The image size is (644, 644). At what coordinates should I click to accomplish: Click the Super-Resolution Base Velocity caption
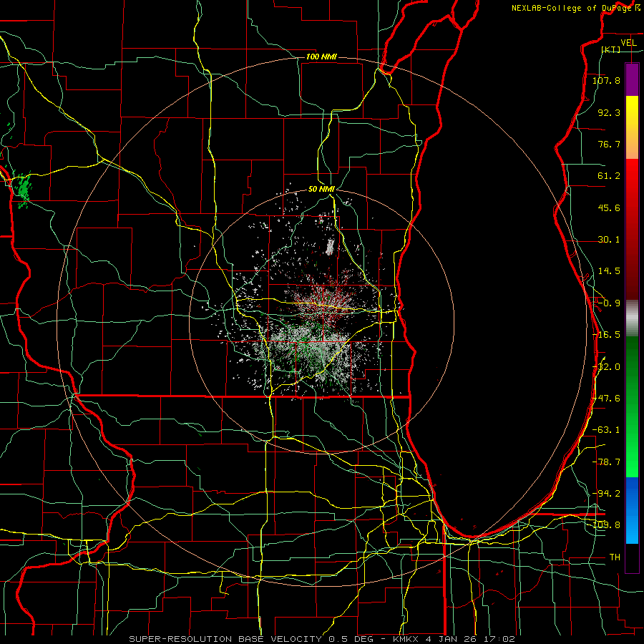click(x=321, y=639)
